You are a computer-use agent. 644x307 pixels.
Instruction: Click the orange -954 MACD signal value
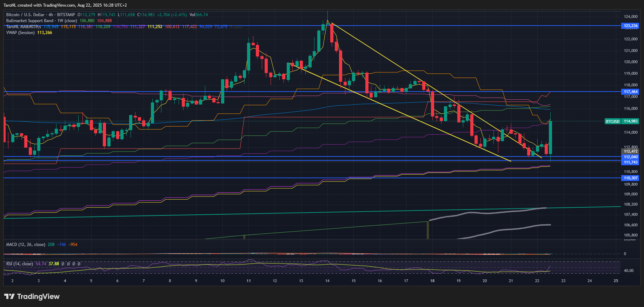tap(73, 245)
